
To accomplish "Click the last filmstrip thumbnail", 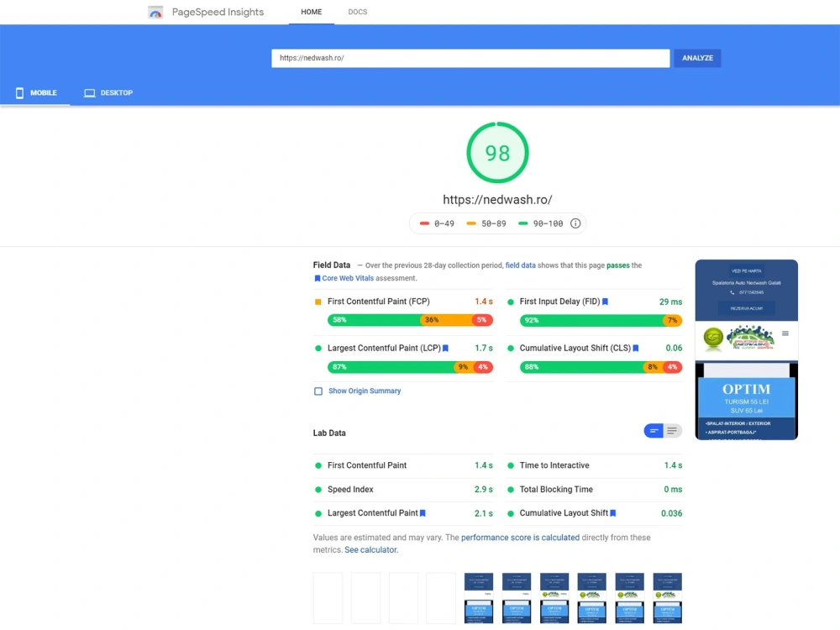I will click(668, 598).
